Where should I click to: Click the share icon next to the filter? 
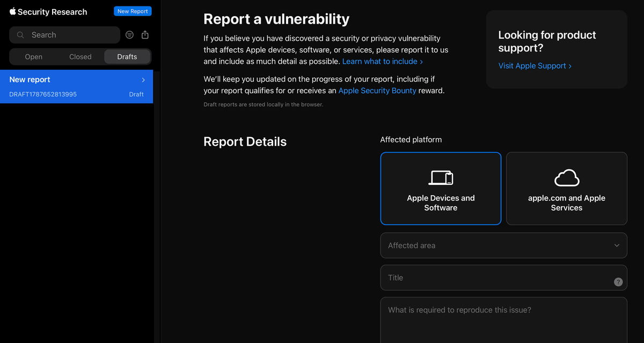click(x=145, y=34)
